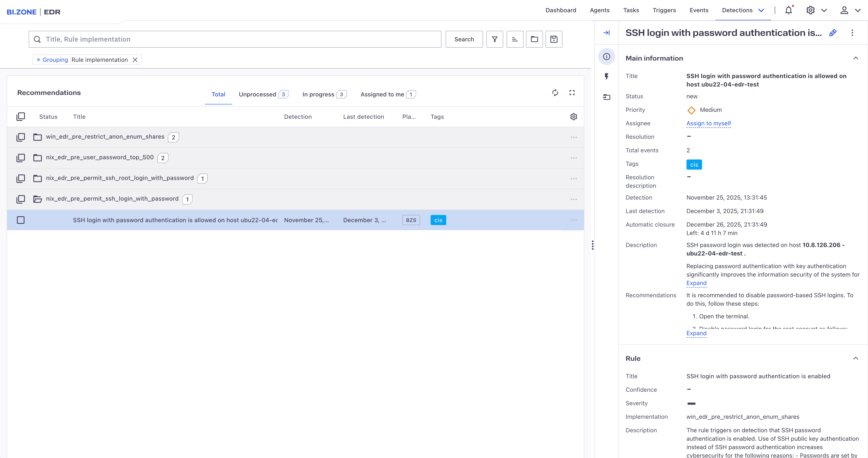Select all rows via header checkbox
The width and height of the screenshot is (868, 458).
(20, 116)
